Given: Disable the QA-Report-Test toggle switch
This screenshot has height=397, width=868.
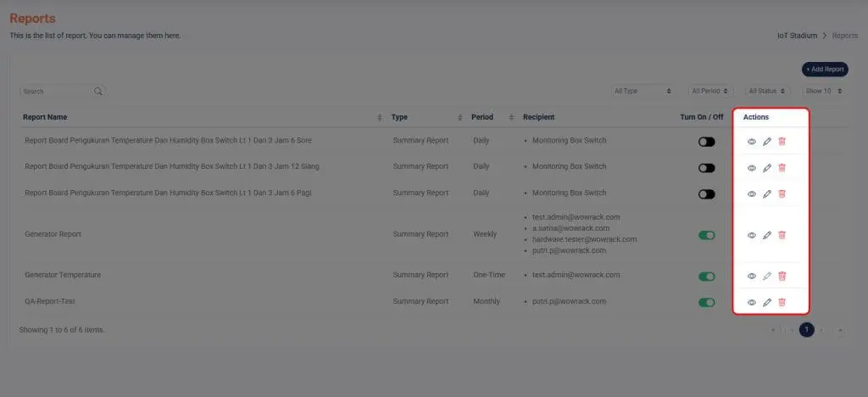Looking at the screenshot, I should click(x=706, y=302).
